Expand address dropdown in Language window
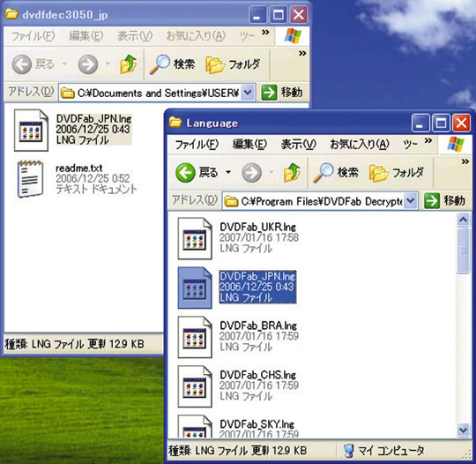This screenshot has width=476, height=464. coord(411,200)
